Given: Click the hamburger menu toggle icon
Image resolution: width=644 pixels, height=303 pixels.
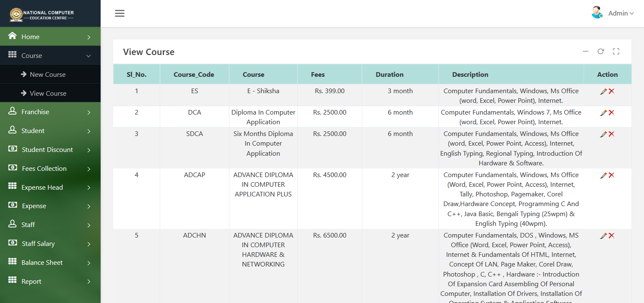Looking at the screenshot, I should click(x=120, y=13).
